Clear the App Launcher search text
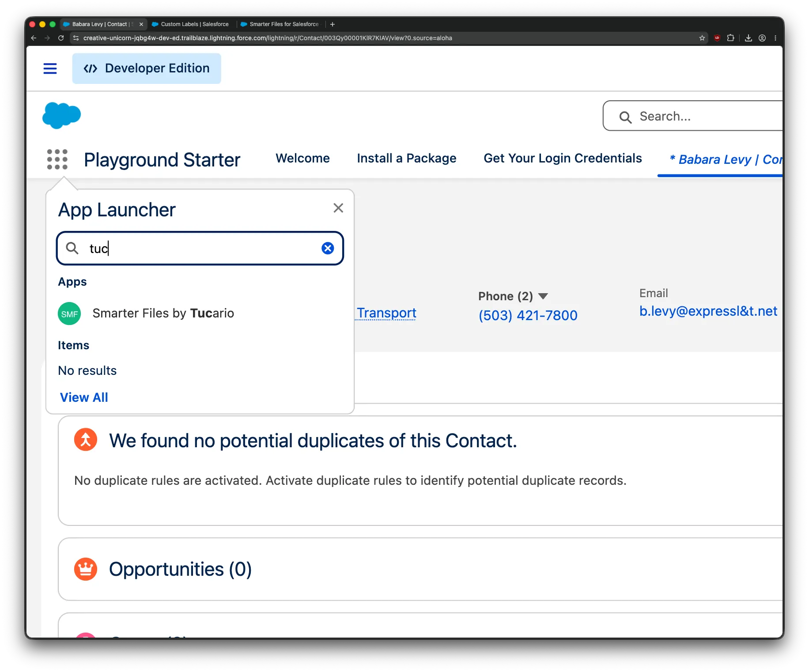The width and height of the screenshot is (809, 672). pyautogui.click(x=328, y=248)
